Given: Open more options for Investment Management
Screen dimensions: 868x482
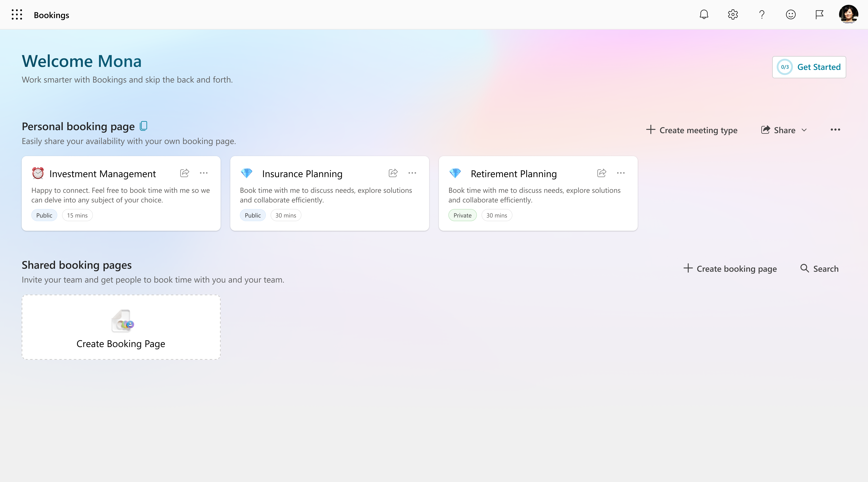Looking at the screenshot, I should click(204, 173).
